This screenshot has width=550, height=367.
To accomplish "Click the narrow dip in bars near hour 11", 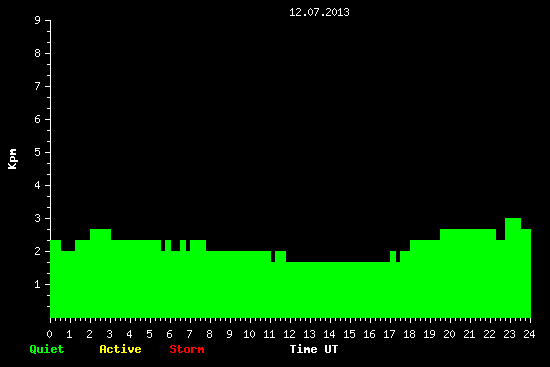I will coord(273,256).
